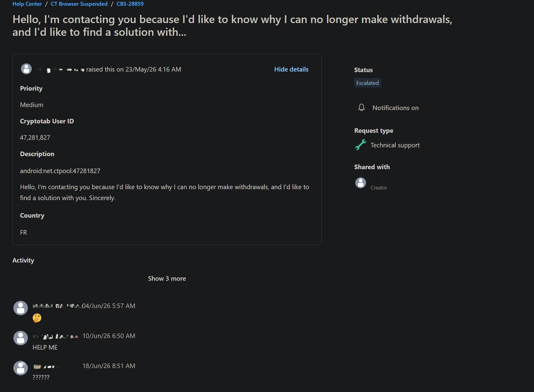Select the Cryptotab User ID value 47,281,827
Viewport: 534px width, 392px height.
point(35,138)
